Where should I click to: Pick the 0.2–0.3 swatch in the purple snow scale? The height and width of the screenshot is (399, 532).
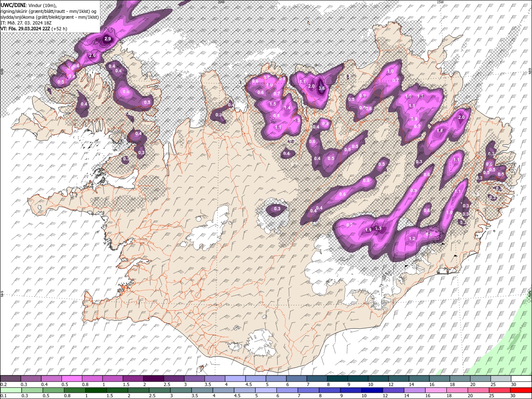10,379
